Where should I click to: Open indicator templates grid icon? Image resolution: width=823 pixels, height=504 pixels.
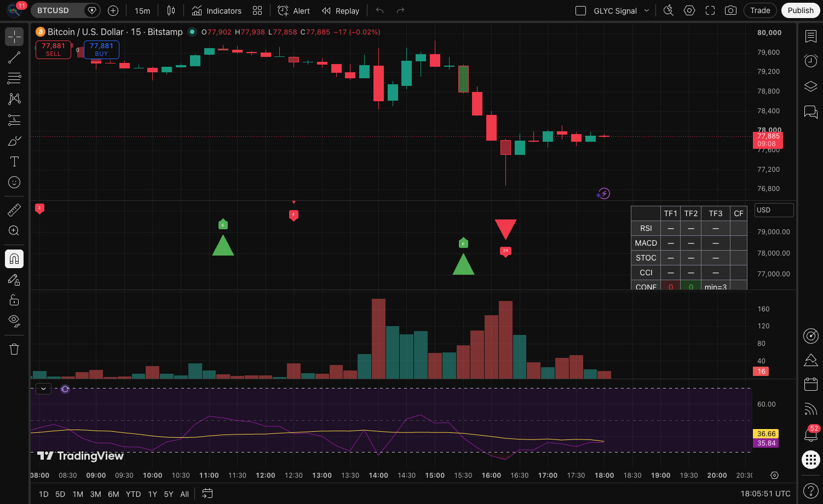(x=257, y=10)
